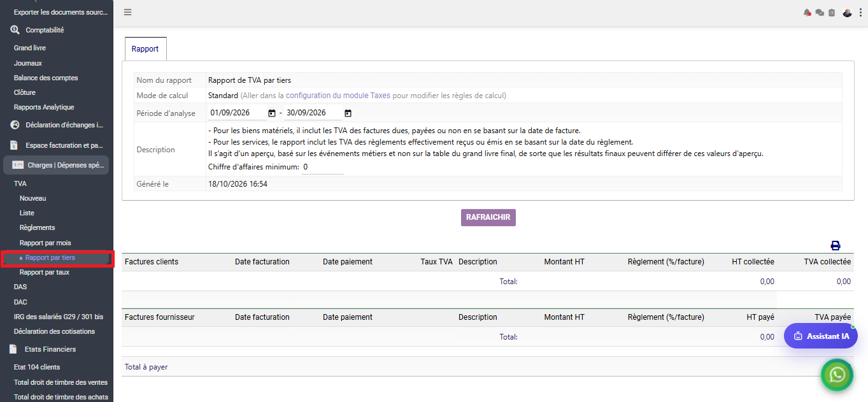Open Règlements under TVA
The height and width of the screenshot is (402, 868).
(38, 227)
